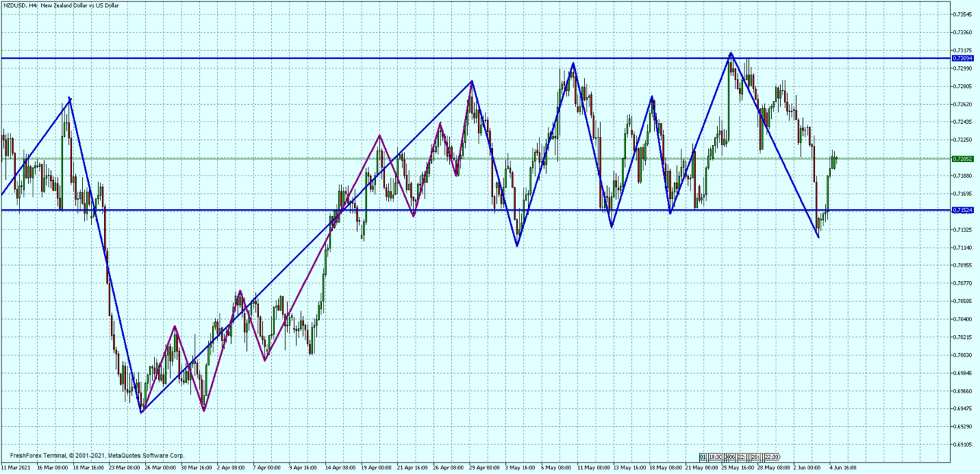Click the 4 Jun 16:00 date label
The width and height of the screenshot is (980, 474).
pyautogui.click(x=843, y=468)
